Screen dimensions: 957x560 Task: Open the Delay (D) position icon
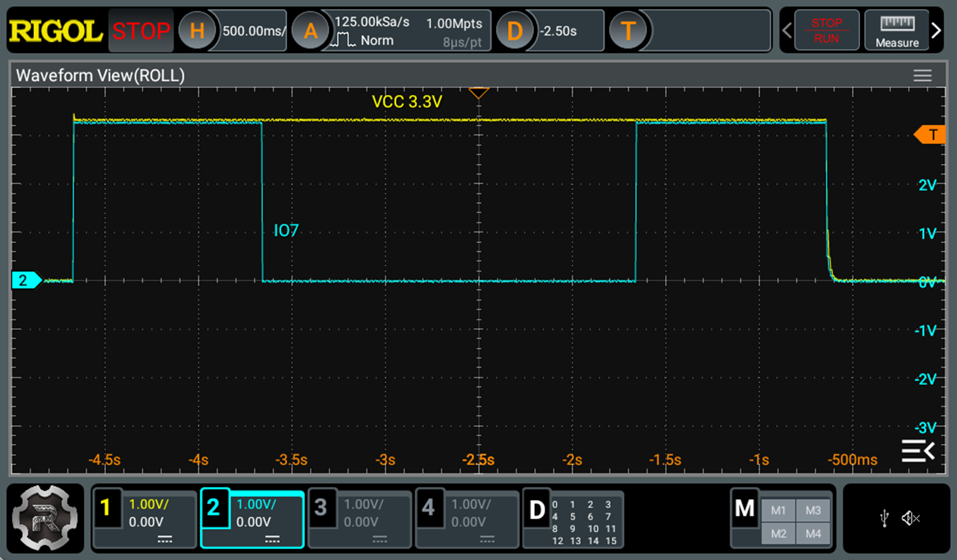(514, 30)
